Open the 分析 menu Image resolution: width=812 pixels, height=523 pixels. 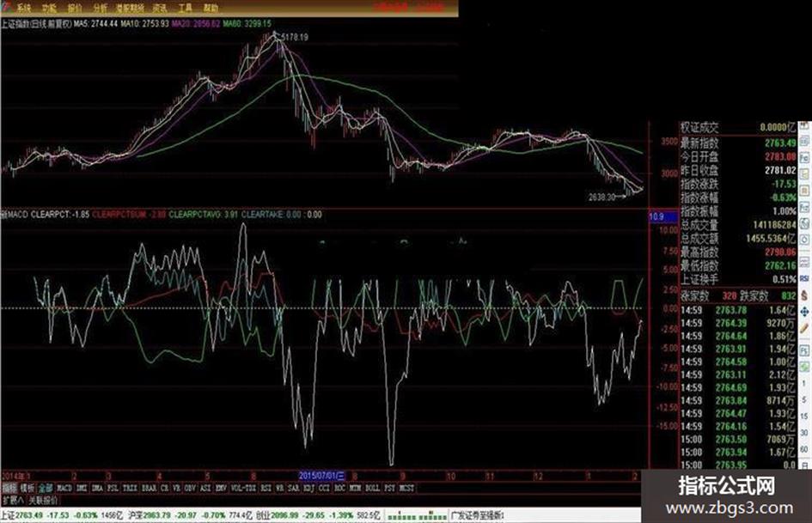pos(101,9)
